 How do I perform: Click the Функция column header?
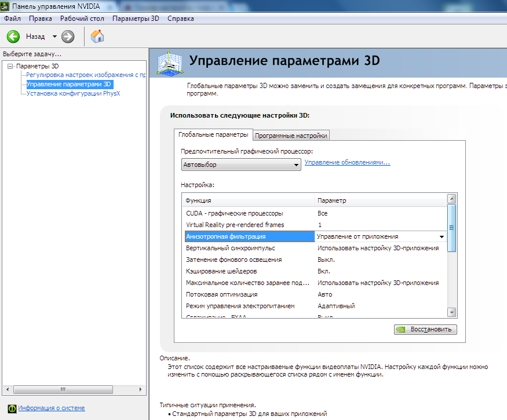click(x=248, y=200)
